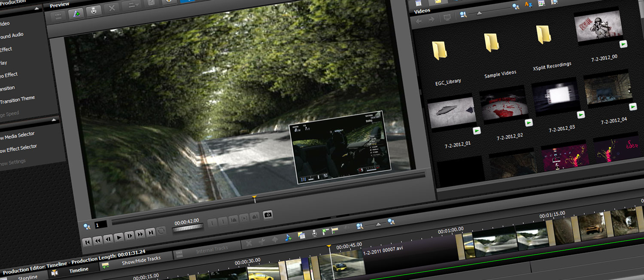
Task: Choose the Background Audio option
Action: (12, 37)
